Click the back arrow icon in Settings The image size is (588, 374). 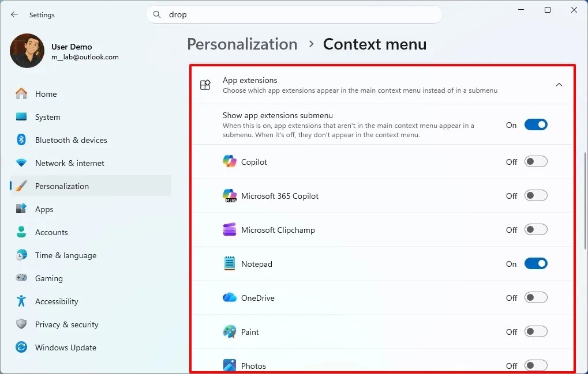coord(14,14)
